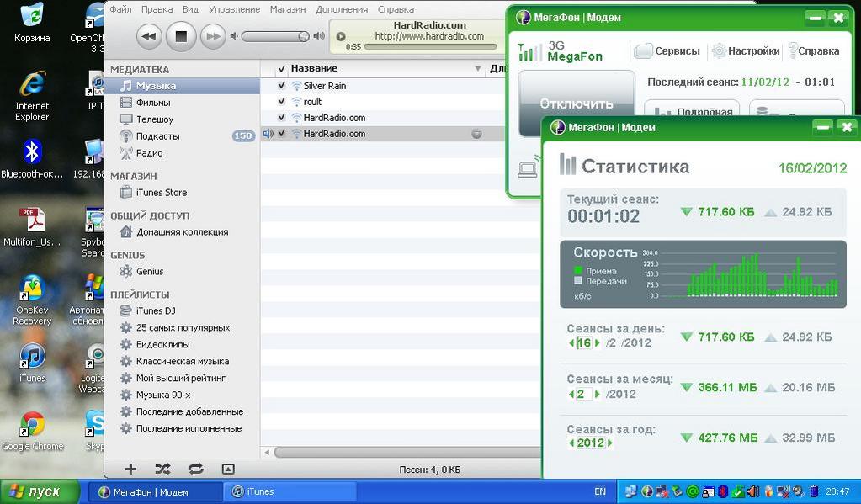Viewport: 861px width, 504px height.
Task: Go to the previous year in Сеансы за год
Action: click(571, 443)
